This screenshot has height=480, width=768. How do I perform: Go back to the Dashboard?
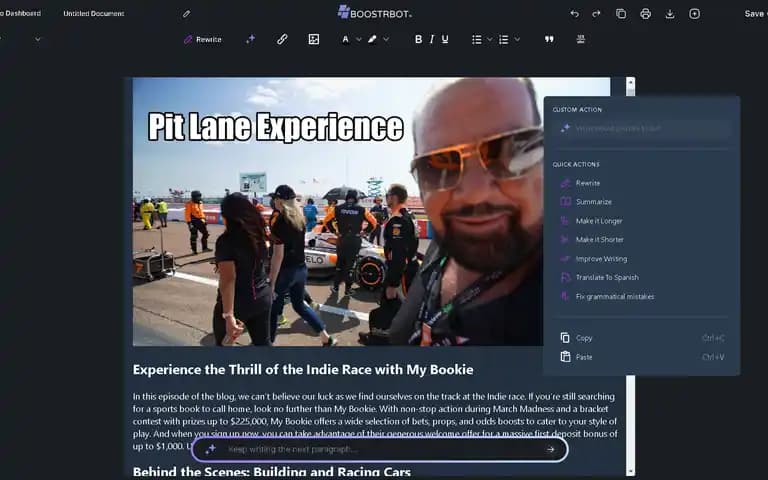(20, 13)
